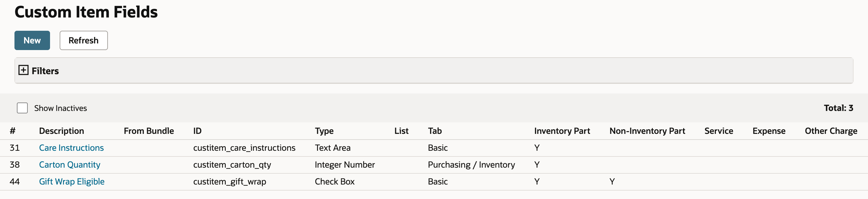Click the Text Area type cell
The width and height of the screenshot is (868, 199).
click(x=332, y=148)
